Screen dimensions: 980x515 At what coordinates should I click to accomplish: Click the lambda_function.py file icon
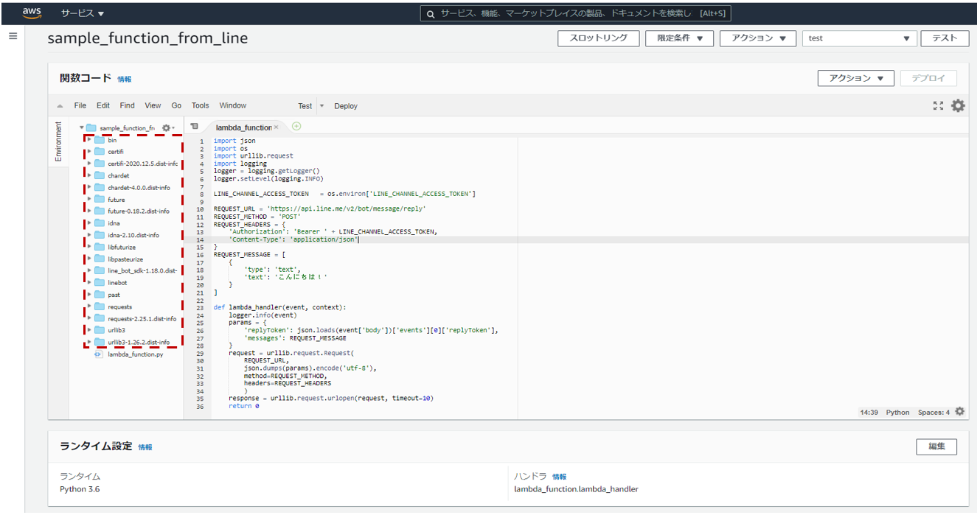(x=99, y=354)
